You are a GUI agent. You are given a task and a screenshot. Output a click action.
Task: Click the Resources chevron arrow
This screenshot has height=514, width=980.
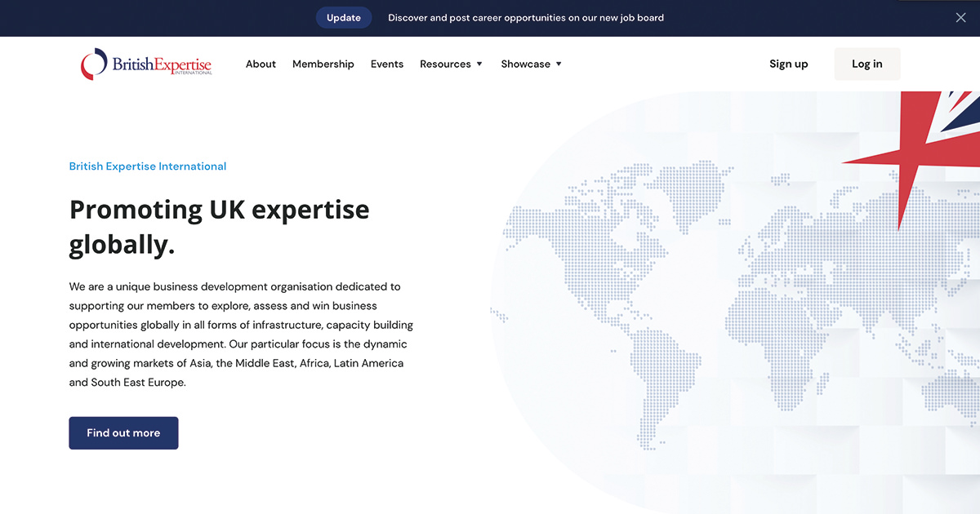(x=479, y=64)
